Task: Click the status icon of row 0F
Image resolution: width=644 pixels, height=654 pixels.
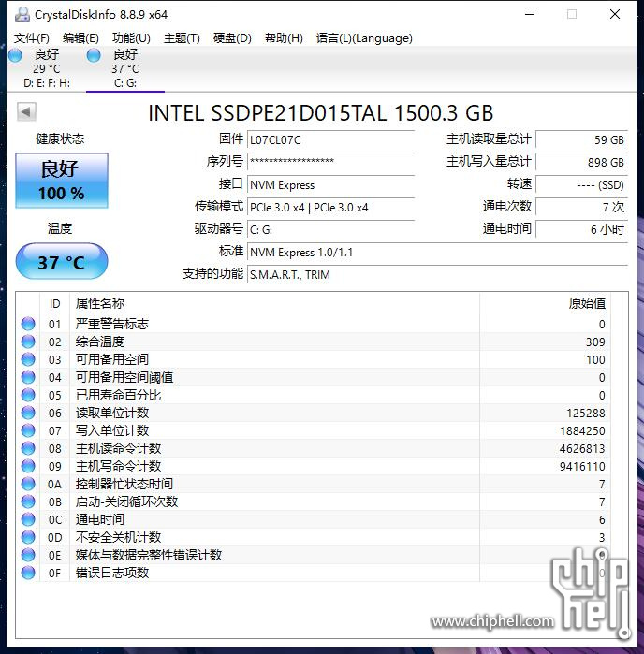Action: 28,573
